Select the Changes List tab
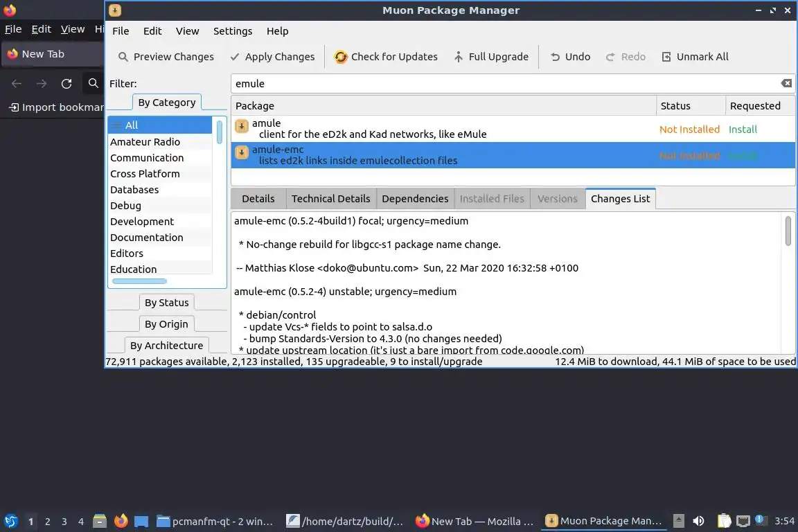The image size is (798, 532). [x=620, y=199]
